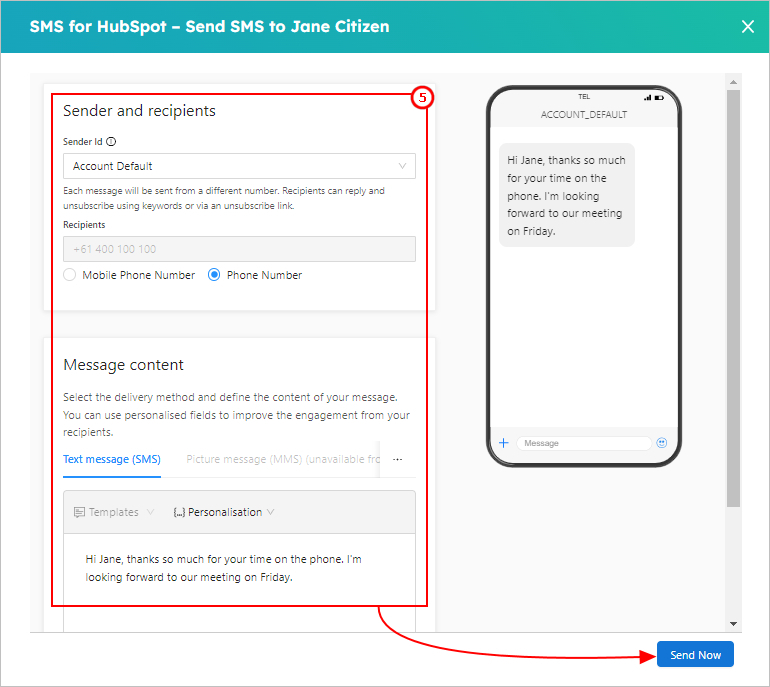Click the vertical scrollbar thumb
This screenshot has width=770, height=687.
tap(733, 298)
